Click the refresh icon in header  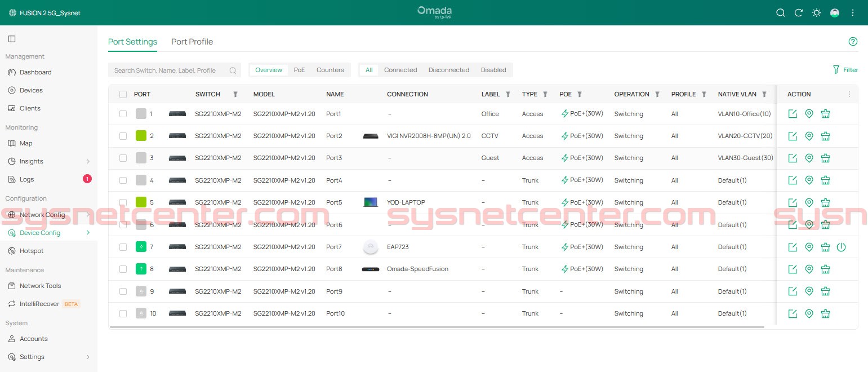click(x=798, y=13)
